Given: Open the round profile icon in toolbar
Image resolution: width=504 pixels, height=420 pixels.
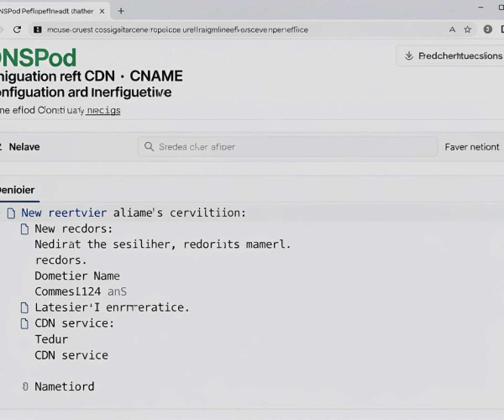Looking at the screenshot, I should click(x=487, y=29).
